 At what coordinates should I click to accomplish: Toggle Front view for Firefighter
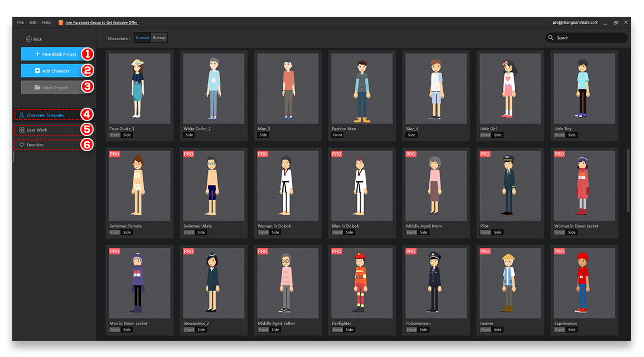(337, 329)
